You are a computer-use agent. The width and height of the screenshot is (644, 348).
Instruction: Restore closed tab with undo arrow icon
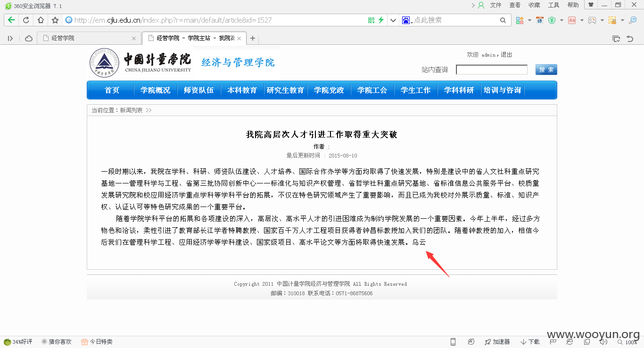(x=630, y=38)
